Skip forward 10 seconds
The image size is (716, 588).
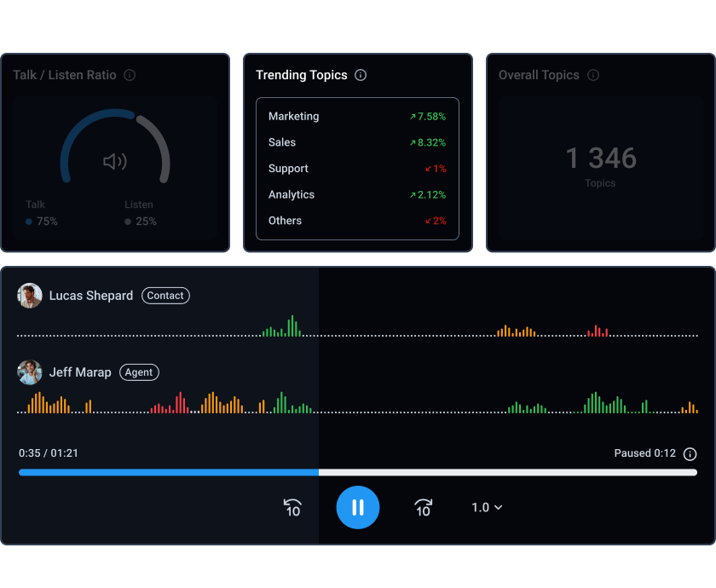pyautogui.click(x=423, y=508)
